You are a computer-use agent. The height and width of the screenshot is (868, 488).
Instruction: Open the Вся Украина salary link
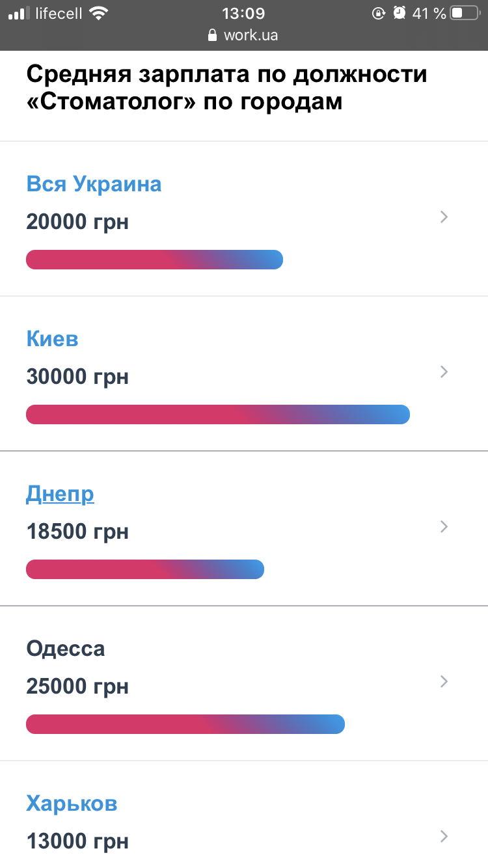point(94,184)
